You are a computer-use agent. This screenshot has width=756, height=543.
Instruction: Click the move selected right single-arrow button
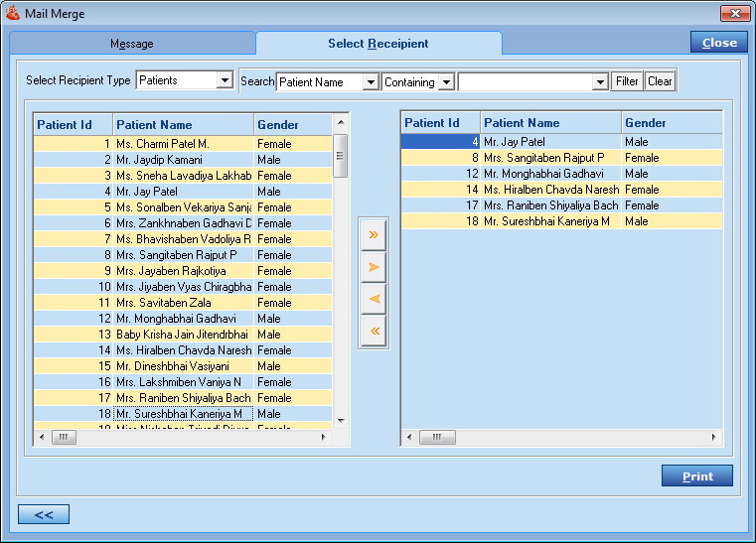pyautogui.click(x=374, y=267)
